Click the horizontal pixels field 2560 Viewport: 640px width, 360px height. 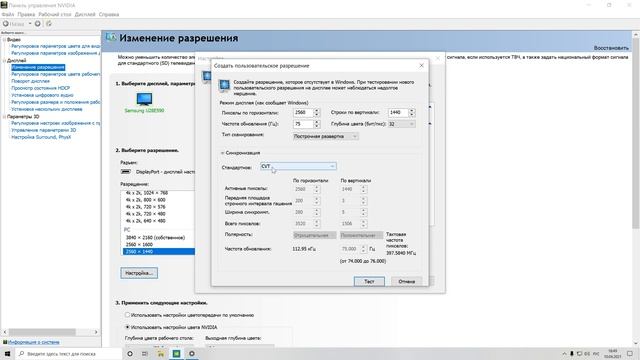click(303, 112)
